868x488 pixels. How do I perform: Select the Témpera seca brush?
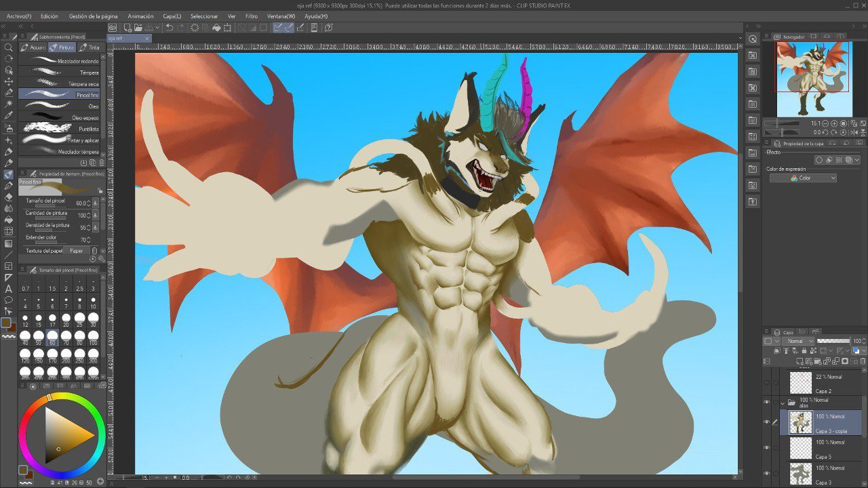(x=59, y=83)
